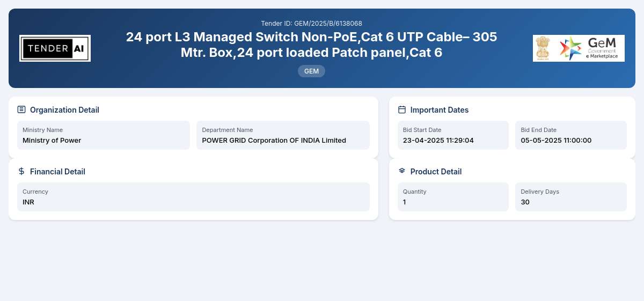
Task: Click the layers icon beside Product Detail
Action: pyautogui.click(x=402, y=171)
